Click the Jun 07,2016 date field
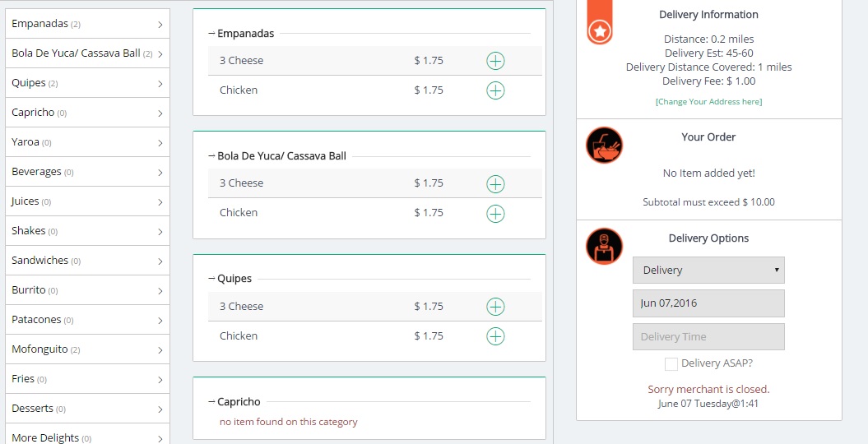 coord(708,303)
